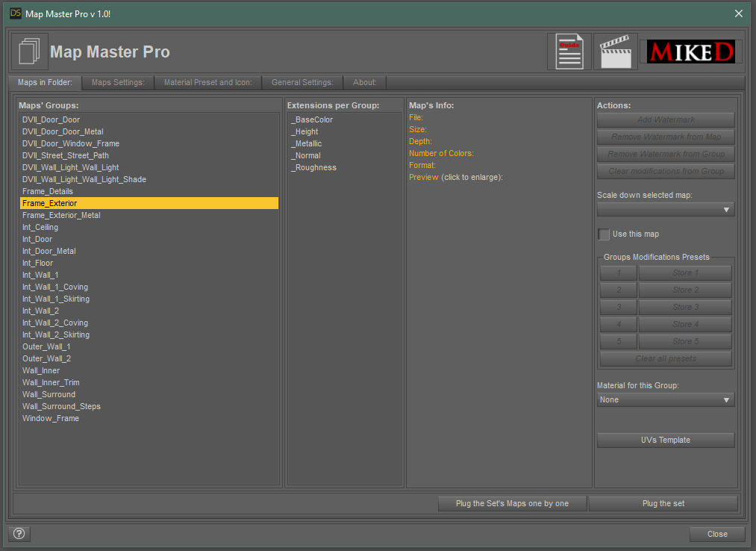Load preset number 5 button

(x=619, y=342)
